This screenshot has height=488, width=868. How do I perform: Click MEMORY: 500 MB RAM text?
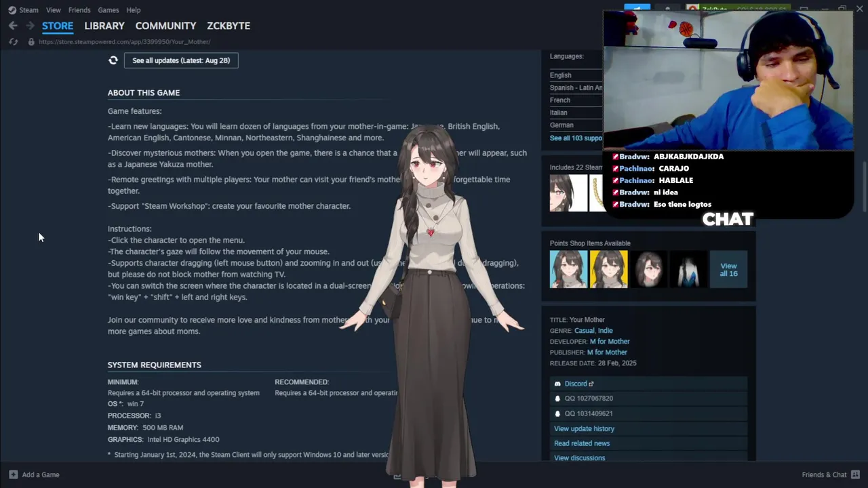pyautogui.click(x=145, y=428)
